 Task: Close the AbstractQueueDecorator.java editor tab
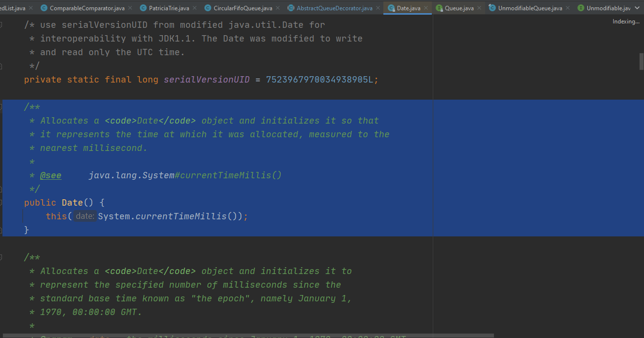(x=378, y=8)
